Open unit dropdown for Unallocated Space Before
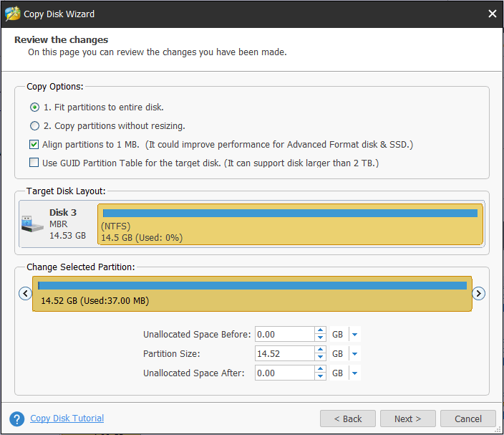504x435 pixels. [x=355, y=335]
